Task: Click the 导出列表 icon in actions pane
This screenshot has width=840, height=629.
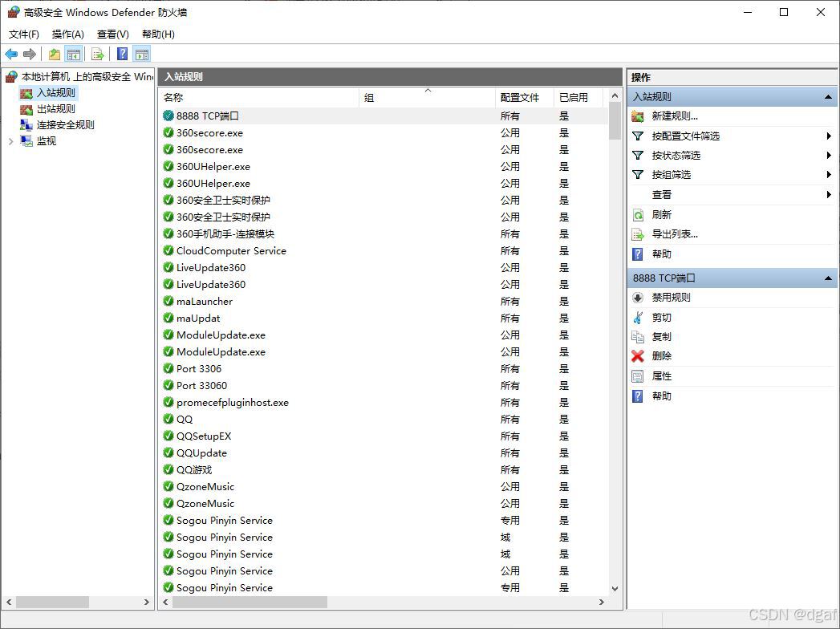Action: (x=638, y=234)
